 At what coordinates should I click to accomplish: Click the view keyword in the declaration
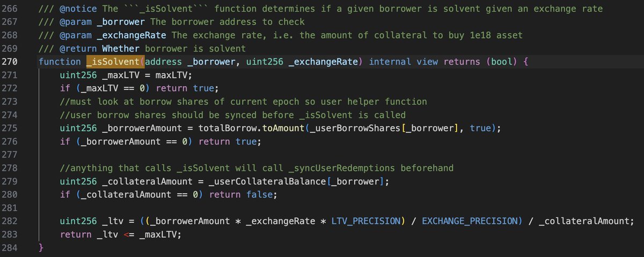pos(427,62)
